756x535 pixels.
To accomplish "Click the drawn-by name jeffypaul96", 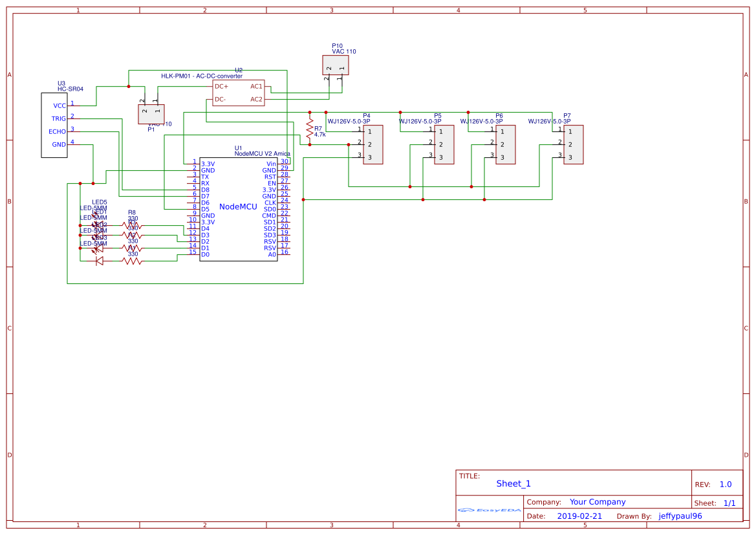I will tap(680, 516).
